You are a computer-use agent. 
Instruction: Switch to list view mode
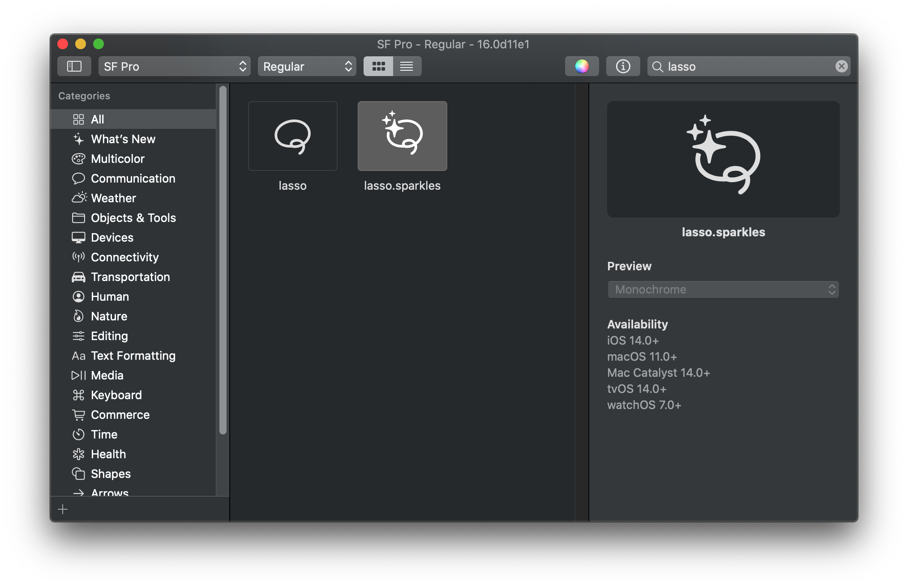407,66
